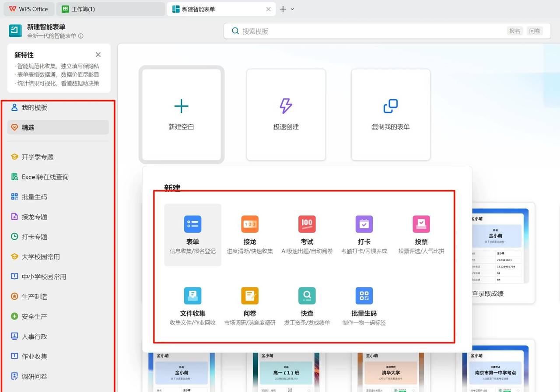Switch to the WPS Office tab
Screen dimensions: 560x392
pyautogui.click(x=29, y=9)
